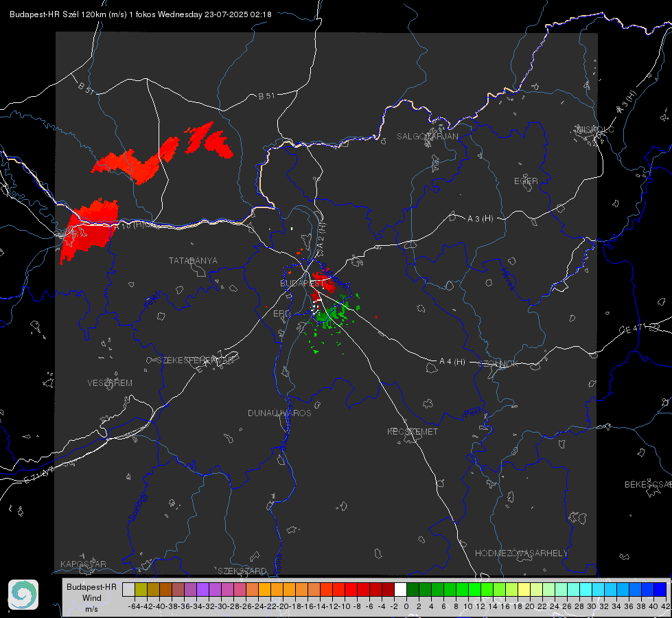Viewport: 672px width, 618px height.
Task: Select the white swatch between -2 and 0
Action: [400, 590]
